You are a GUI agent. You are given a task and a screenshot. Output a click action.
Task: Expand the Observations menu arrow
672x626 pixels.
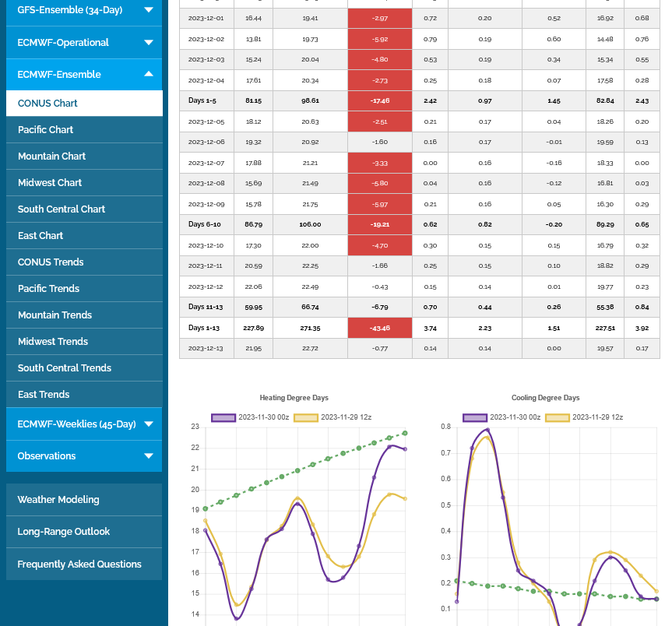(149, 456)
